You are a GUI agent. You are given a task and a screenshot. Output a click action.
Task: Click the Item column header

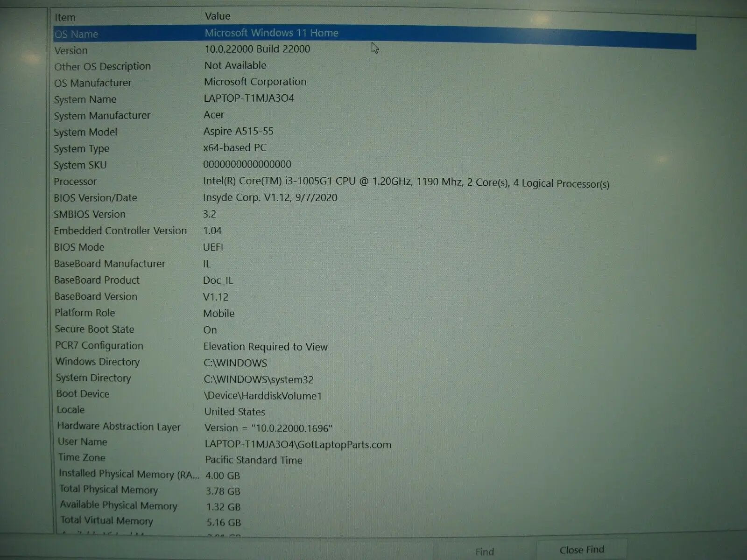click(x=65, y=17)
